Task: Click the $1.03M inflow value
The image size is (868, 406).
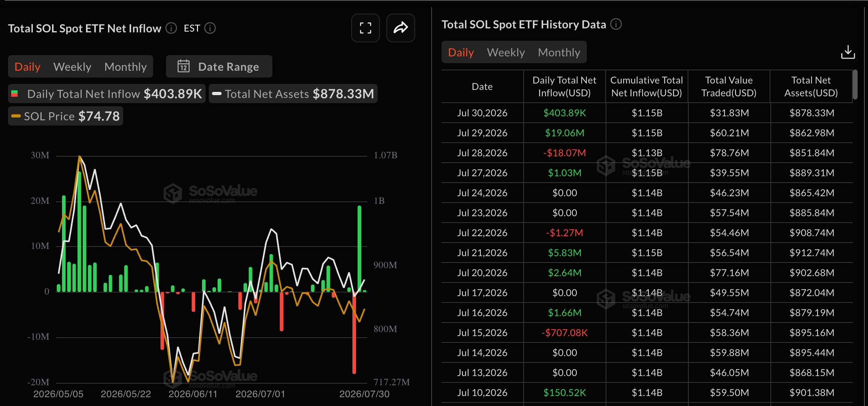Action: (564, 173)
